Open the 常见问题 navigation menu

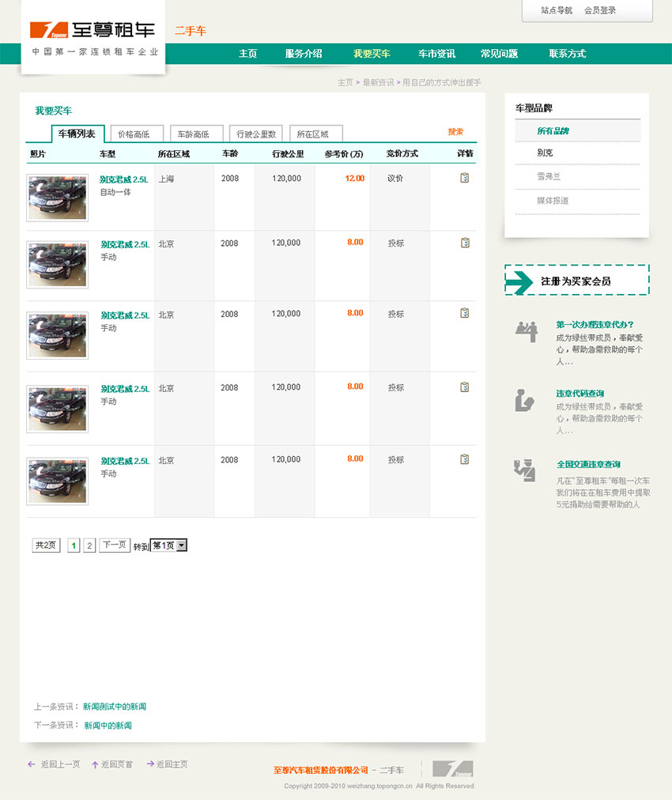[498, 54]
